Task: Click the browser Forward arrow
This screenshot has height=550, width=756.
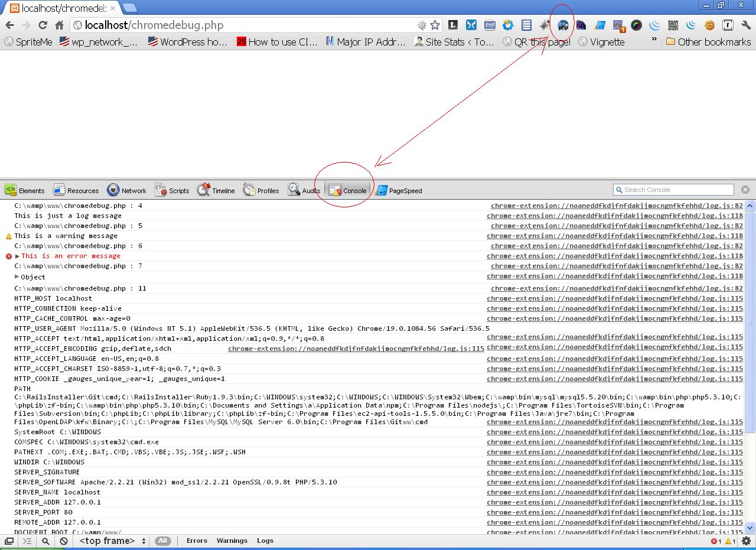Action: coord(26,25)
